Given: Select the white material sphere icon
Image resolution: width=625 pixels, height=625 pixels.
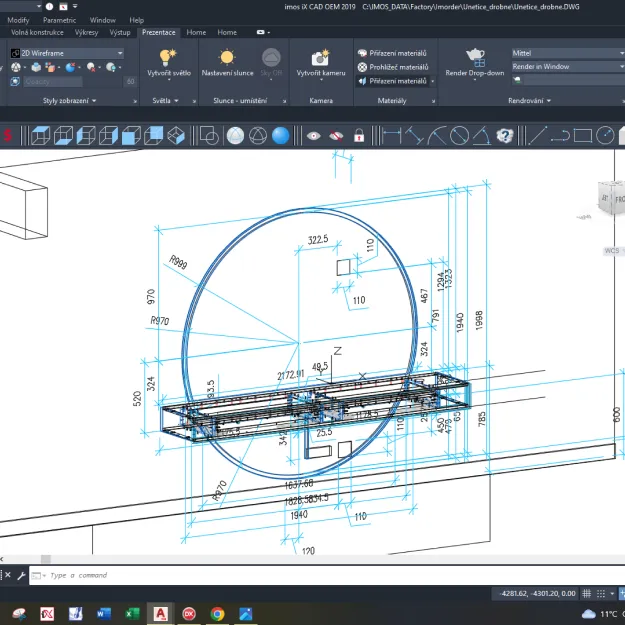Looking at the screenshot, I should (x=235, y=136).
